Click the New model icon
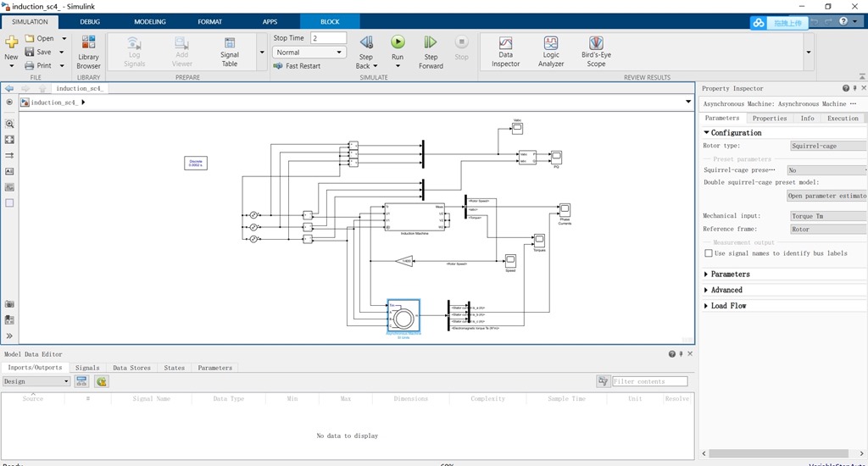The image size is (868, 466). pyautogui.click(x=11, y=42)
